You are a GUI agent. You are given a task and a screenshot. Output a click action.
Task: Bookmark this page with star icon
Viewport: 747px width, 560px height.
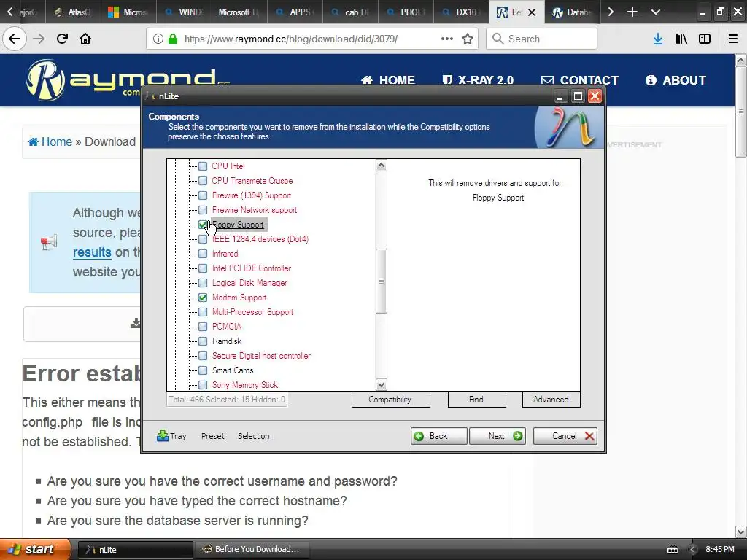pyautogui.click(x=468, y=39)
